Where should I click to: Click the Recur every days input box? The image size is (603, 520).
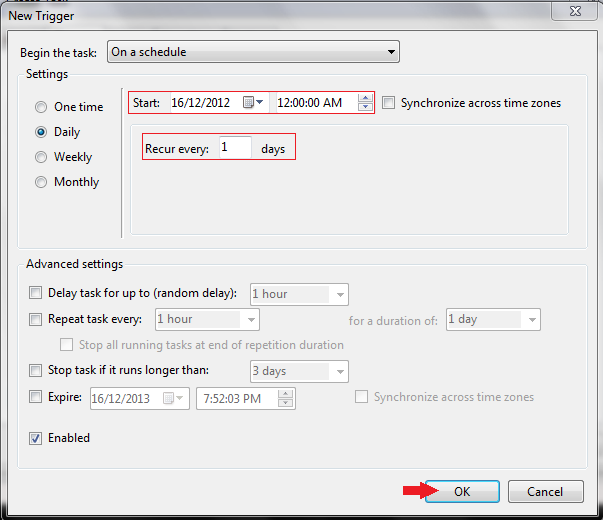pyautogui.click(x=235, y=147)
